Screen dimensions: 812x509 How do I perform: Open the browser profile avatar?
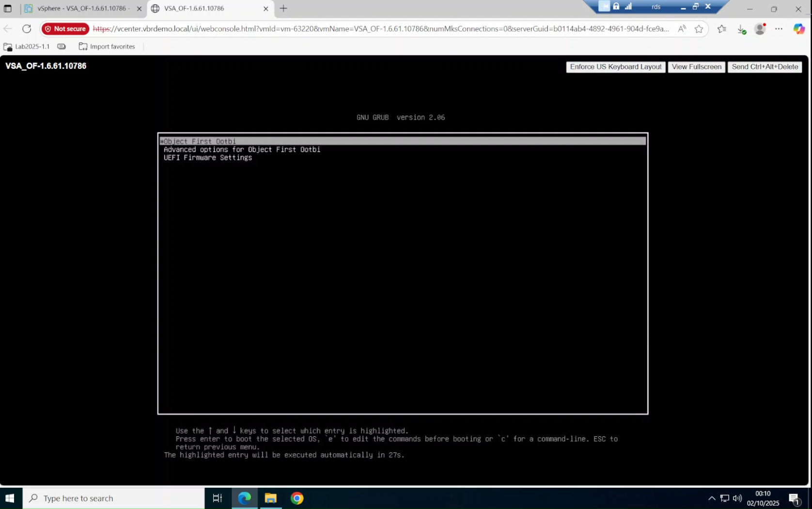tap(760, 29)
